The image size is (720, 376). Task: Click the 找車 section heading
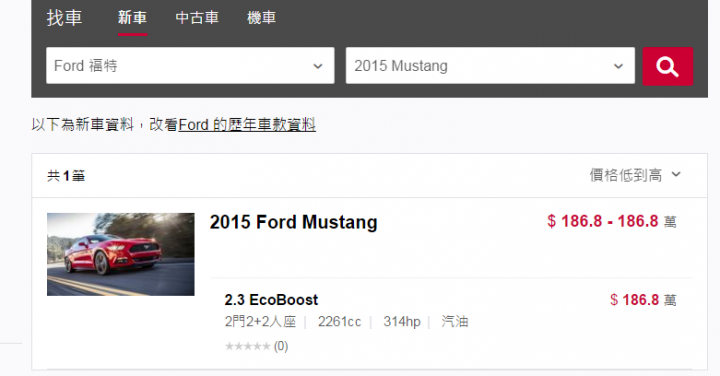click(x=64, y=18)
